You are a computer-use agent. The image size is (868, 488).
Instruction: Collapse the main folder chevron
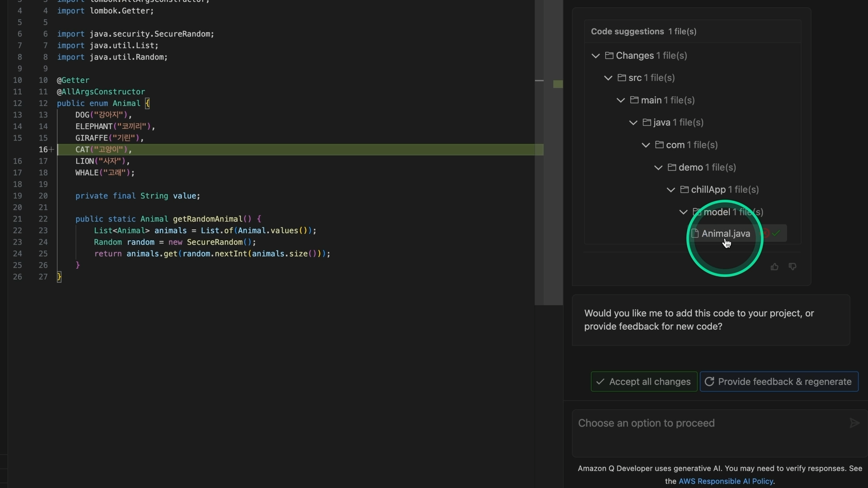(x=621, y=100)
